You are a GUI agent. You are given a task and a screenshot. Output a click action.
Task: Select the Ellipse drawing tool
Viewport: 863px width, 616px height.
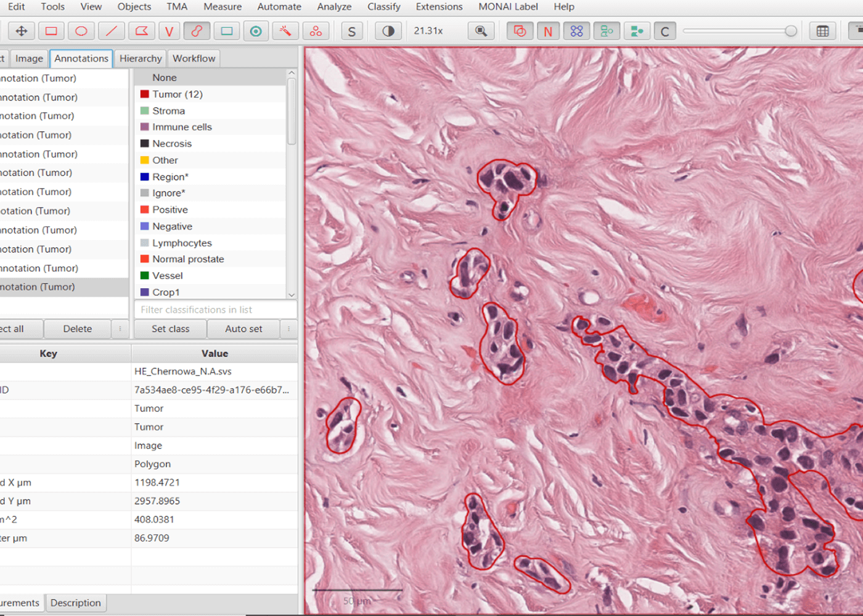pyautogui.click(x=80, y=30)
